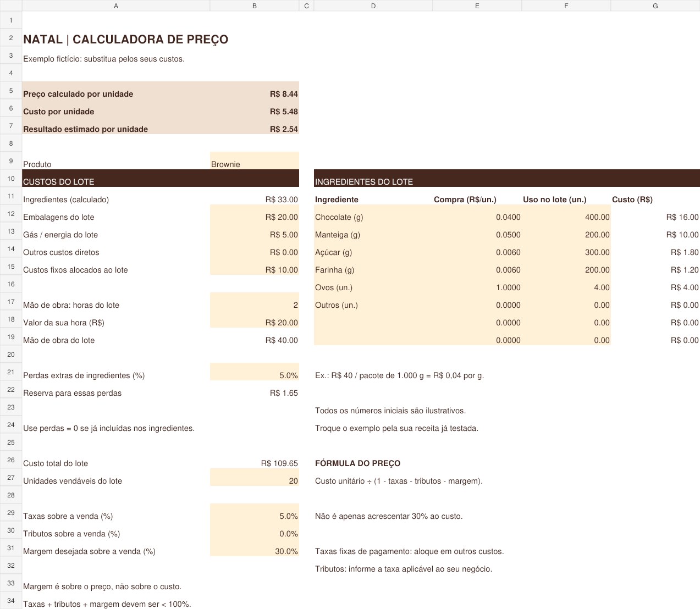
Task: Click the 'Farinha (g)' ingredient cell
Action: pos(373,266)
